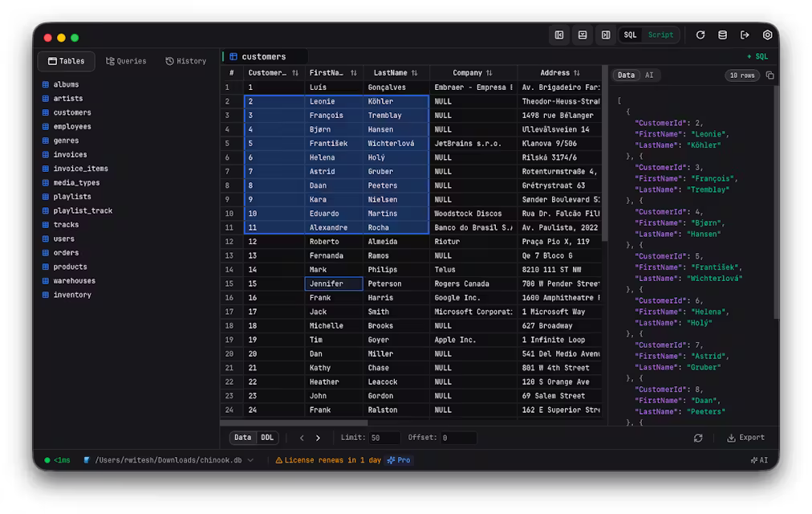Click License renews in 1 day warning
The height and width of the screenshot is (514, 812).
(328, 461)
